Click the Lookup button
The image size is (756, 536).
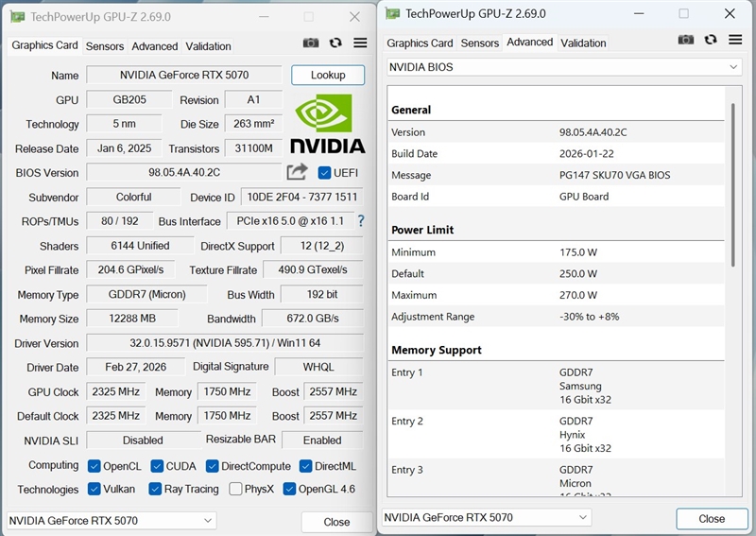click(x=327, y=75)
